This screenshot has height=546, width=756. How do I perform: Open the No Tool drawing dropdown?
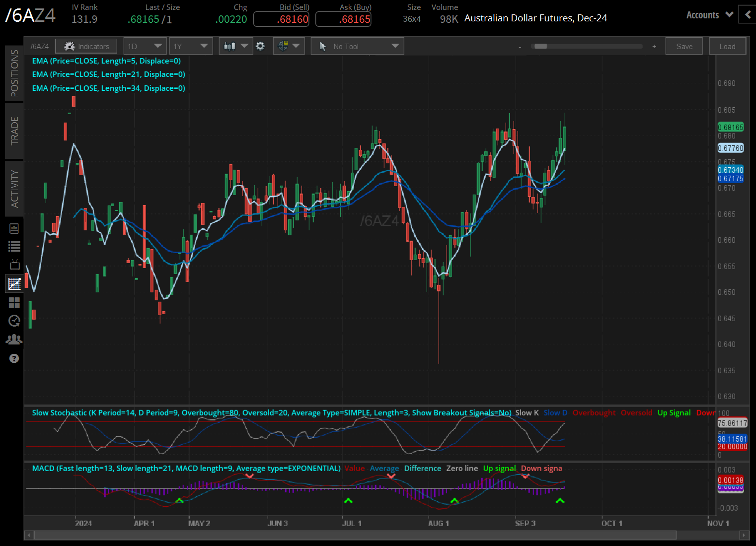(358, 46)
